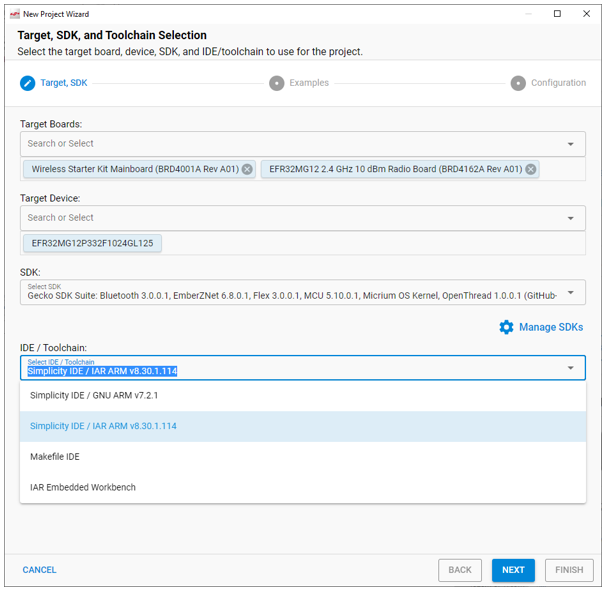Pick the Makefile IDE option
The width and height of the screenshot is (607, 592).
coord(303,457)
